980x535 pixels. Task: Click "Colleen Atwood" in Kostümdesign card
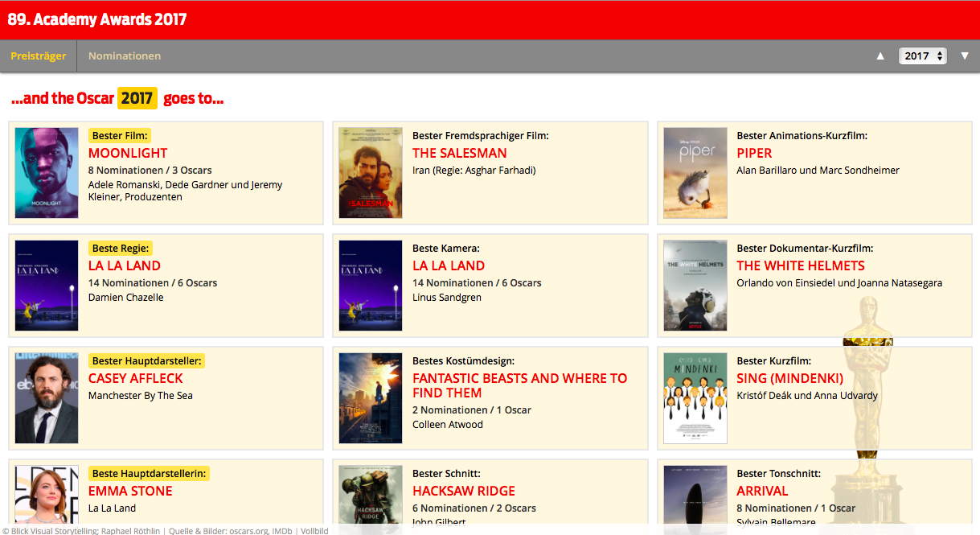pyautogui.click(x=448, y=425)
